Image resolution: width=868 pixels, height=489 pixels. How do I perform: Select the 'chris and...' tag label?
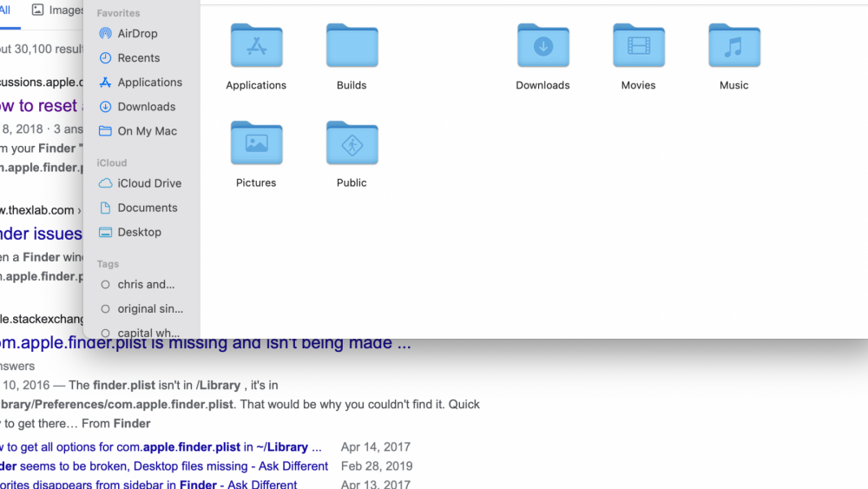coord(146,285)
